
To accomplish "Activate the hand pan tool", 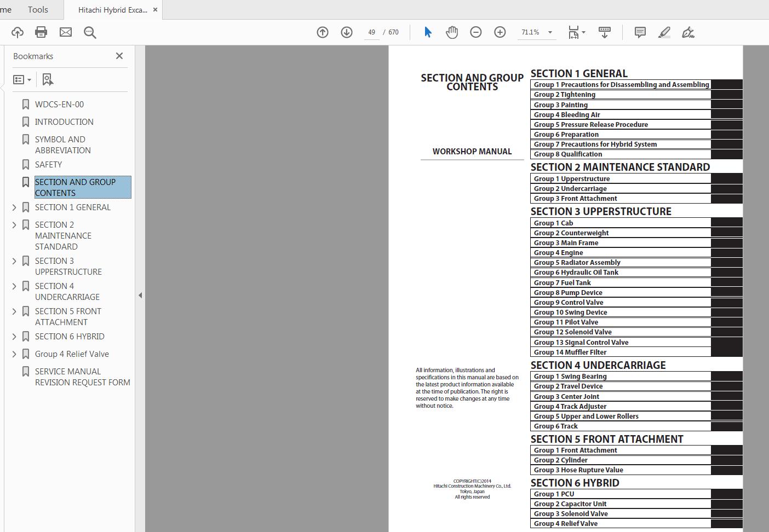I will (x=452, y=32).
